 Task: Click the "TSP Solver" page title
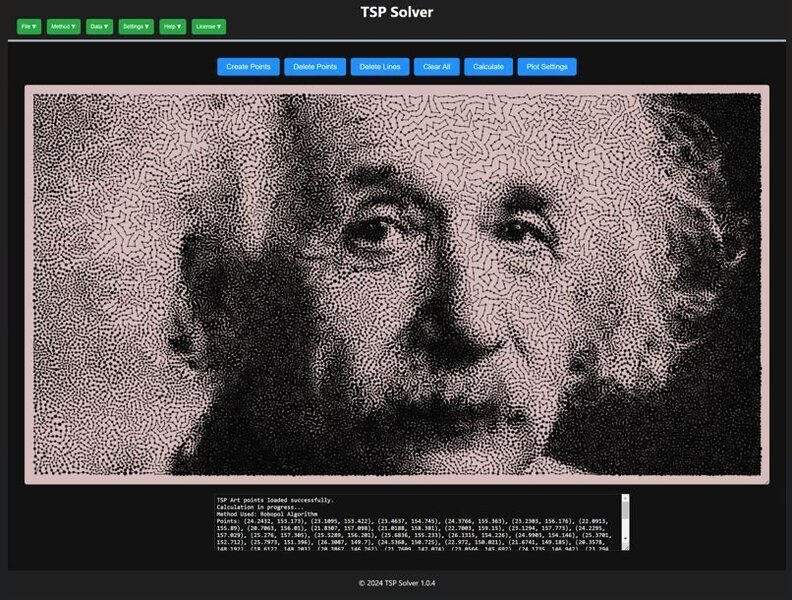pos(397,12)
